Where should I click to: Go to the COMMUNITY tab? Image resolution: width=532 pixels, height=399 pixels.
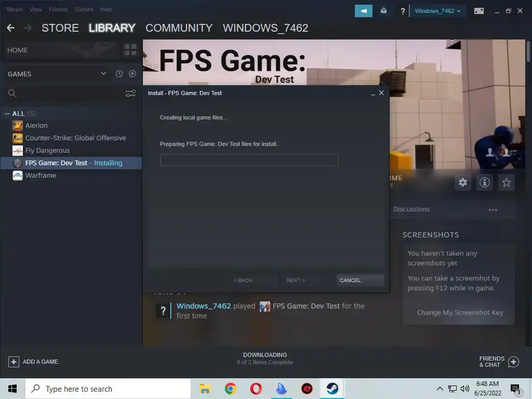(x=179, y=28)
